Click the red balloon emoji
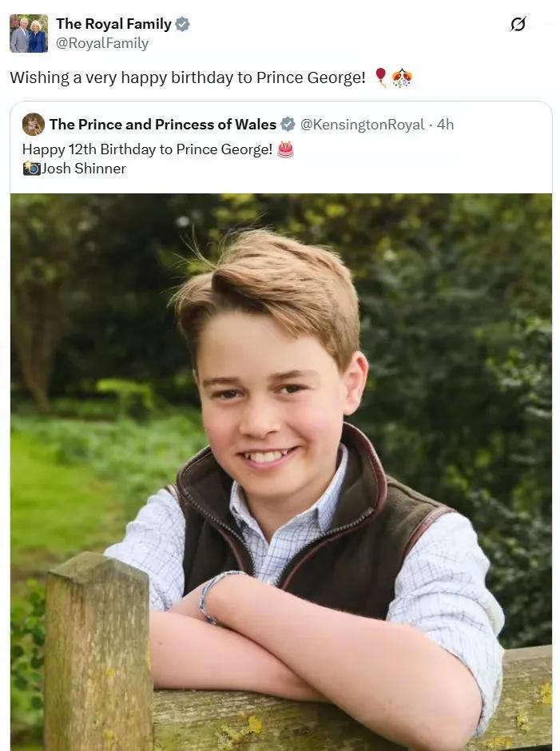 pos(381,77)
